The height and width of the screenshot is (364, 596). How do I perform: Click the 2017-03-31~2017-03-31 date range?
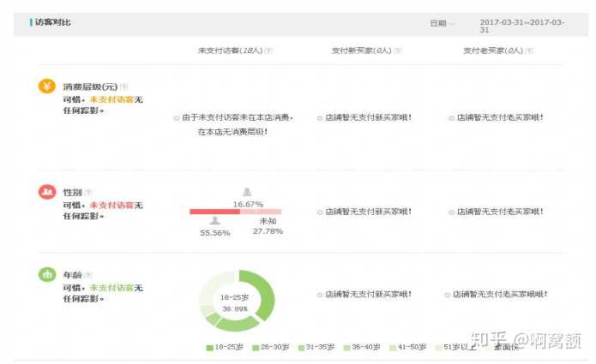tap(521, 26)
